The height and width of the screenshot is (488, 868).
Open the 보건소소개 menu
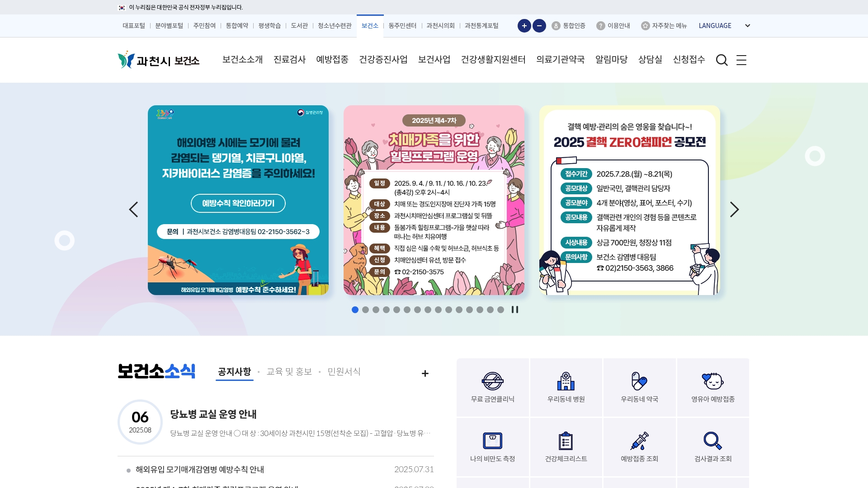[x=242, y=60]
